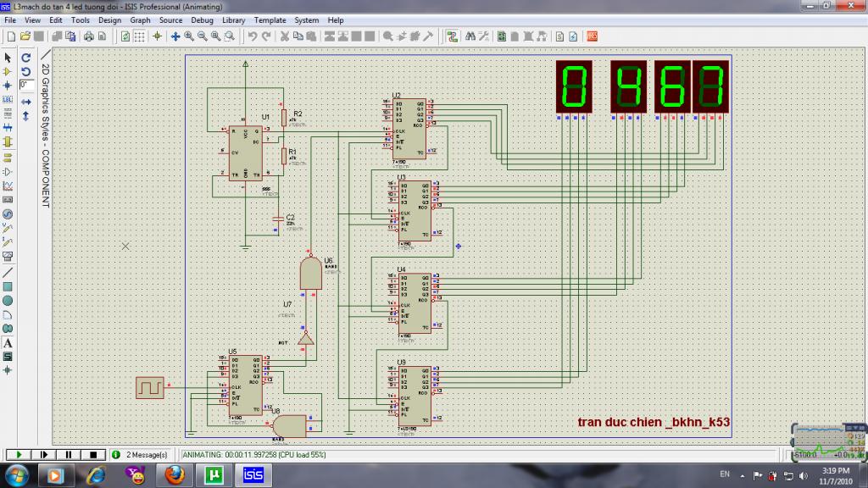Start simulation with Play button
This screenshot has width=868, height=488.
(19, 455)
